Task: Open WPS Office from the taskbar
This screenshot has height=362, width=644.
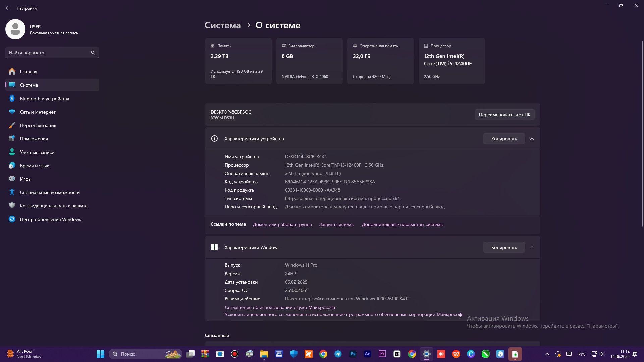Action: tap(456, 354)
